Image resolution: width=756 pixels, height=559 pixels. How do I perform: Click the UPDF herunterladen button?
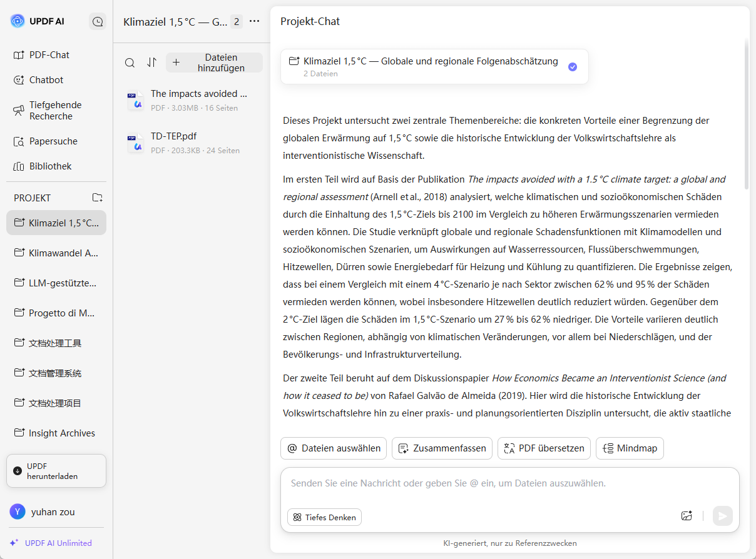coord(56,471)
